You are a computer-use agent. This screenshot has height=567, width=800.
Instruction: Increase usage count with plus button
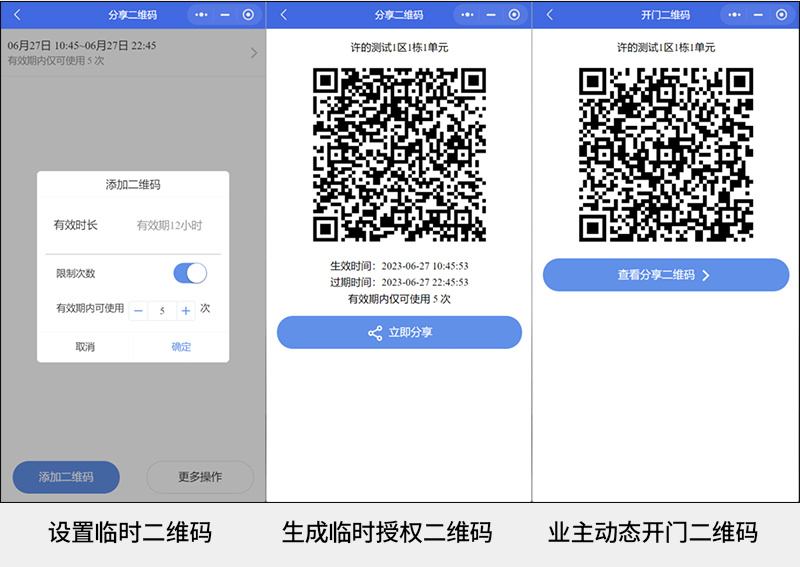(x=186, y=310)
